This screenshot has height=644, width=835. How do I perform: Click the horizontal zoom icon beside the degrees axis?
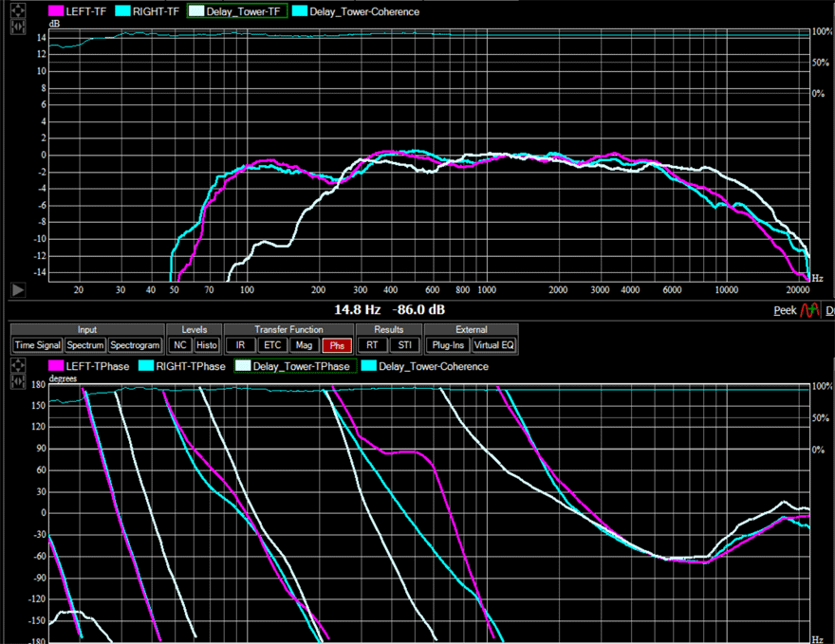click(x=18, y=381)
